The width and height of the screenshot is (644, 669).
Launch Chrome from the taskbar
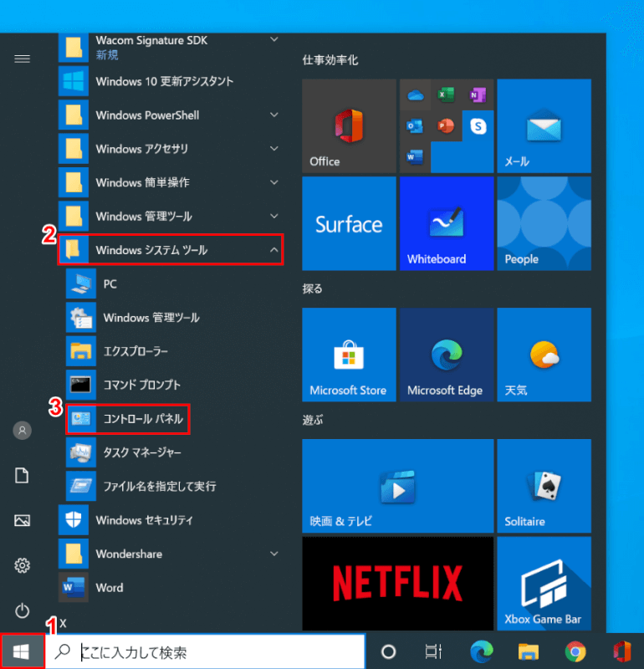pyautogui.click(x=575, y=651)
